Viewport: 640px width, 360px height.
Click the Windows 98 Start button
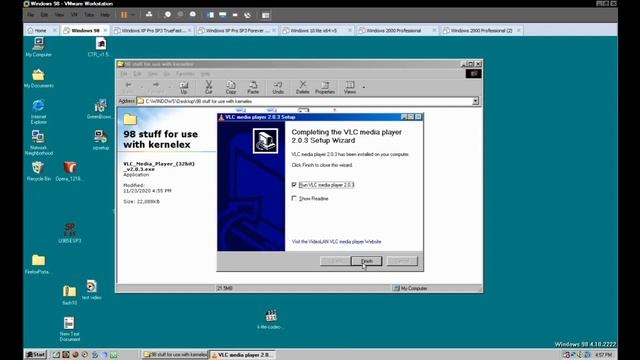[x=36, y=355]
